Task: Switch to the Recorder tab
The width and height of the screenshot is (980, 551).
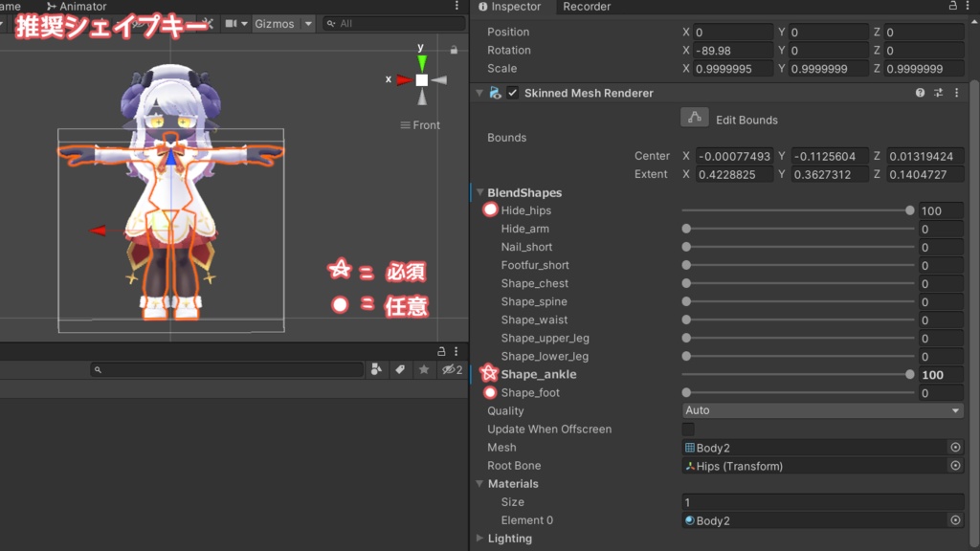Action: click(587, 7)
